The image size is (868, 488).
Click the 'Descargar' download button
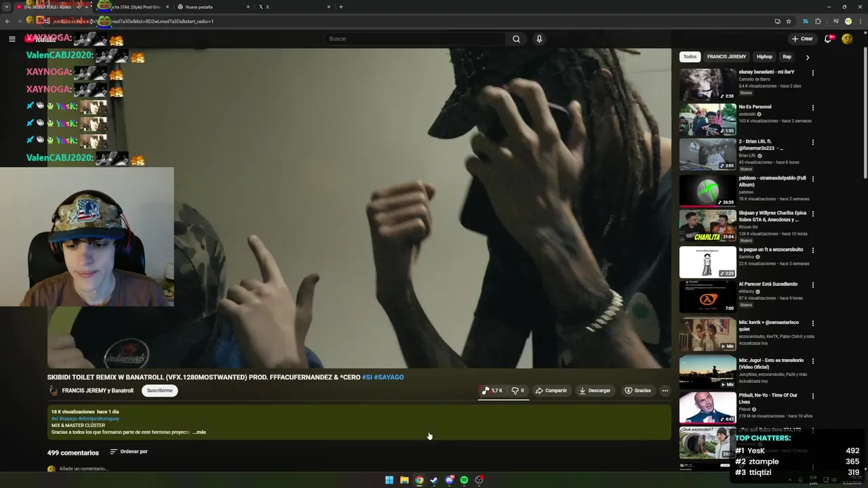[x=595, y=390]
